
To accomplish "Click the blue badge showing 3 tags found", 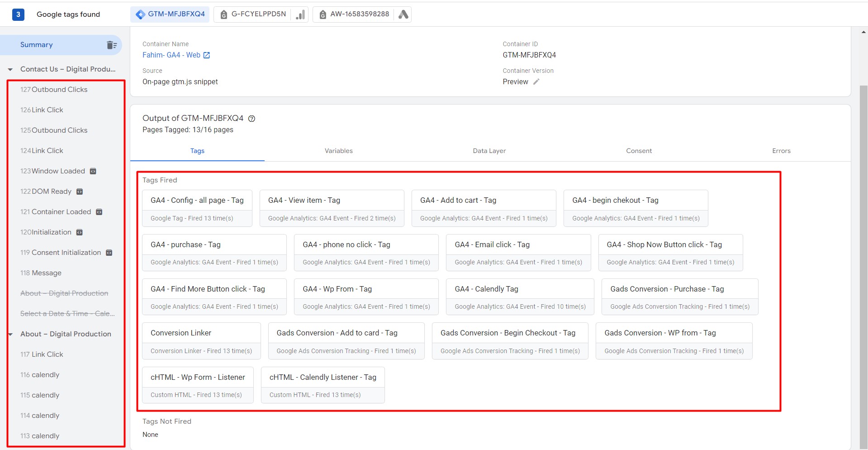I will pos(18,14).
